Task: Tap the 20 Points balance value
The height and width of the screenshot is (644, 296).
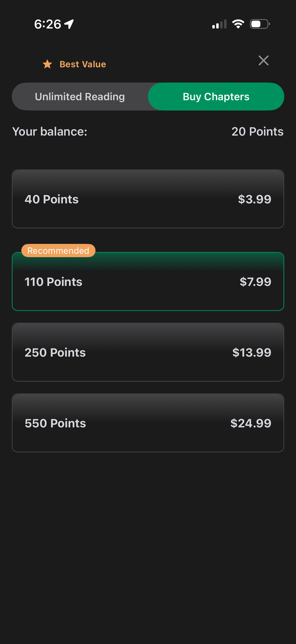Action: point(257,131)
